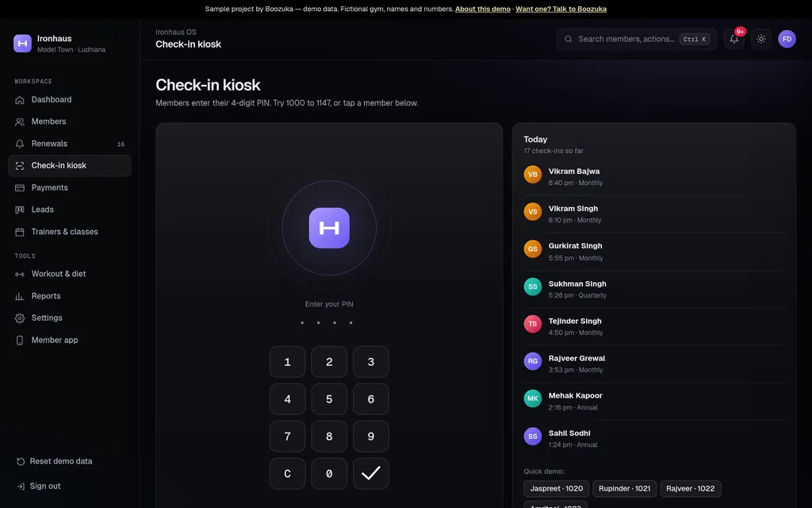Screen dimensions: 812x508
Task: Open 'About this demo' link
Action: pos(483,9)
